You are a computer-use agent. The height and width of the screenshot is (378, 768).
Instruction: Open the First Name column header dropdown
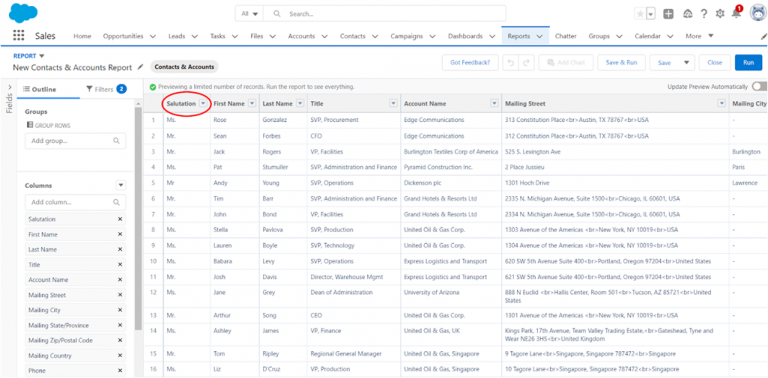(252, 103)
